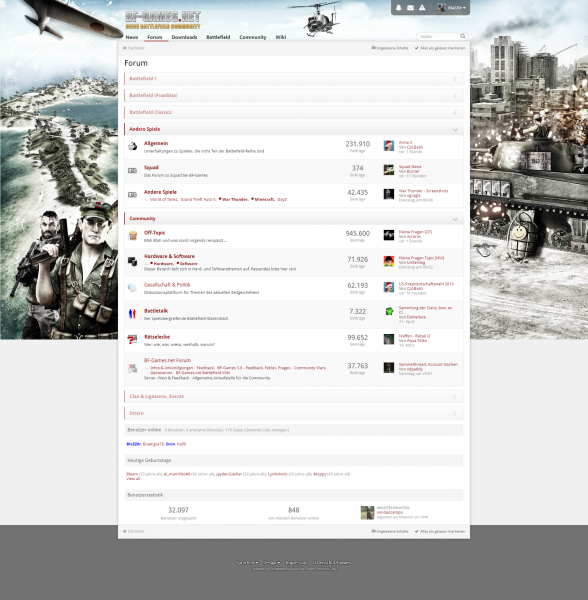
Task: Open the language dropdown in the footer
Action: point(247,562)
